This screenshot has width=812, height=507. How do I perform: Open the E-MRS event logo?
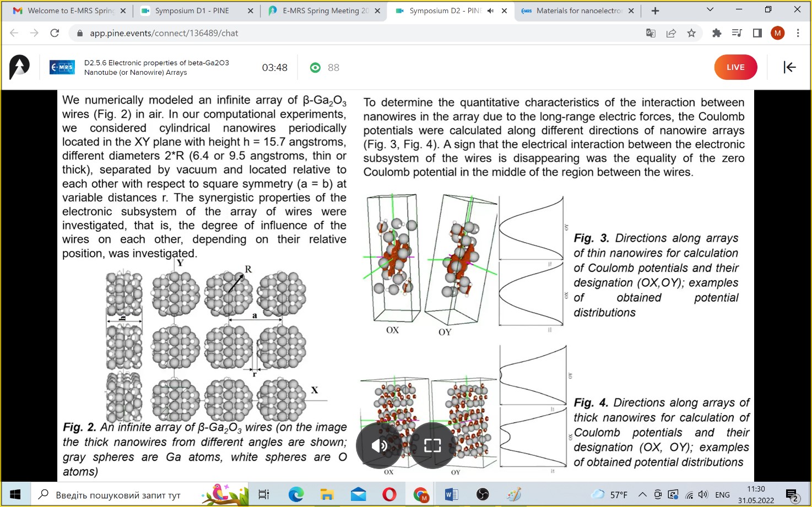click(x=62, y=67)
